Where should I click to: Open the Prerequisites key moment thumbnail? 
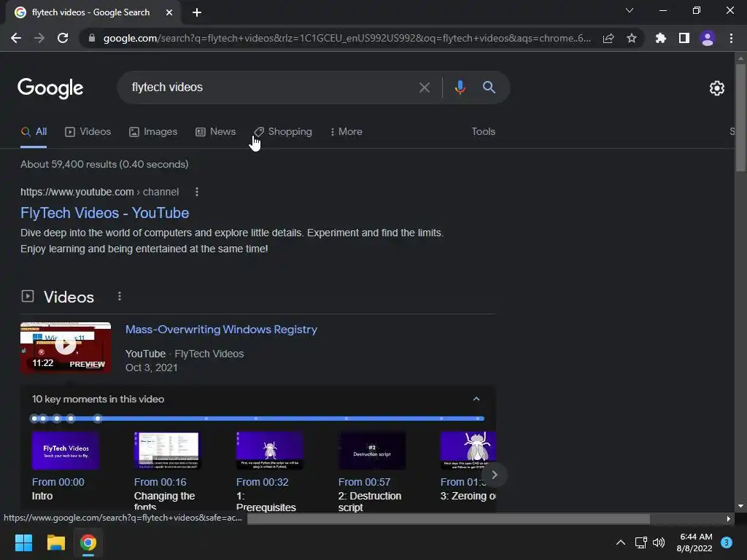click(x=270, y=451)
